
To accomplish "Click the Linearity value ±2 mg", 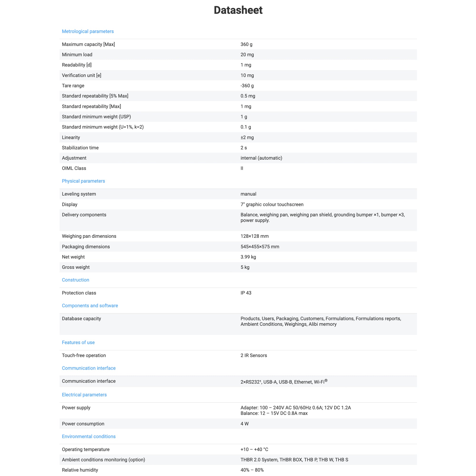I will 247,138.
